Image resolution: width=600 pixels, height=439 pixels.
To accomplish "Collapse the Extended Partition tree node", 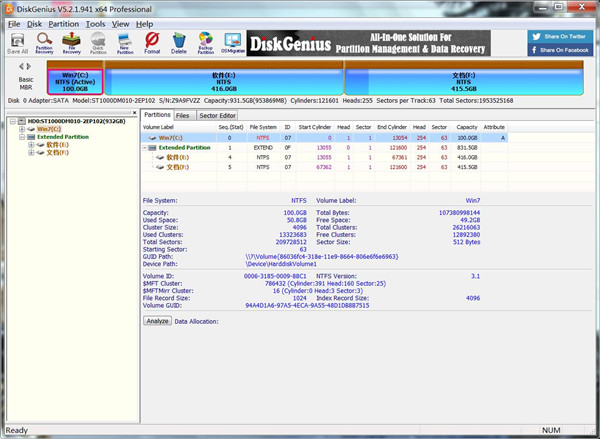I will [22, 137].
